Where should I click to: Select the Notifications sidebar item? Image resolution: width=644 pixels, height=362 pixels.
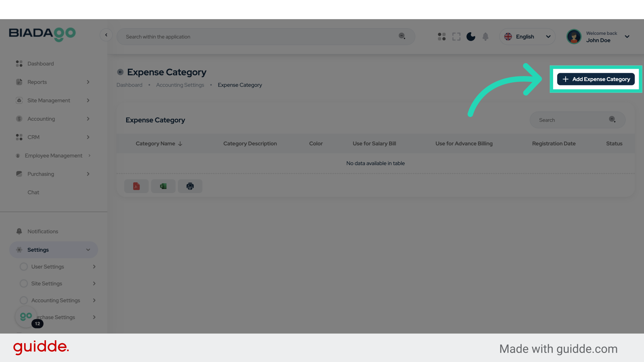click(x=43, y=231)
